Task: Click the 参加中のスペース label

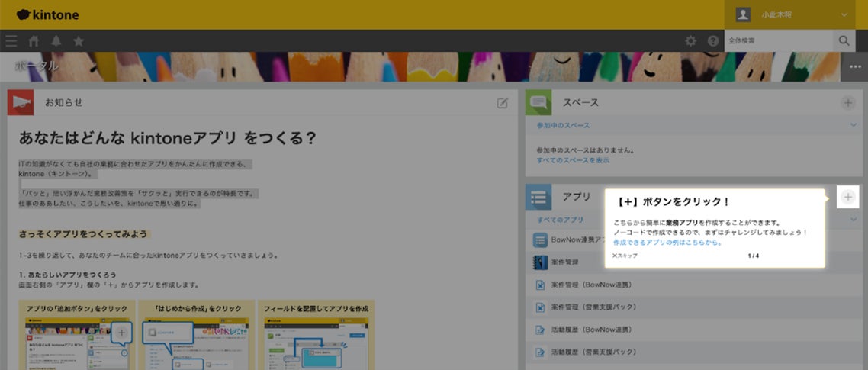Action: 563,125
